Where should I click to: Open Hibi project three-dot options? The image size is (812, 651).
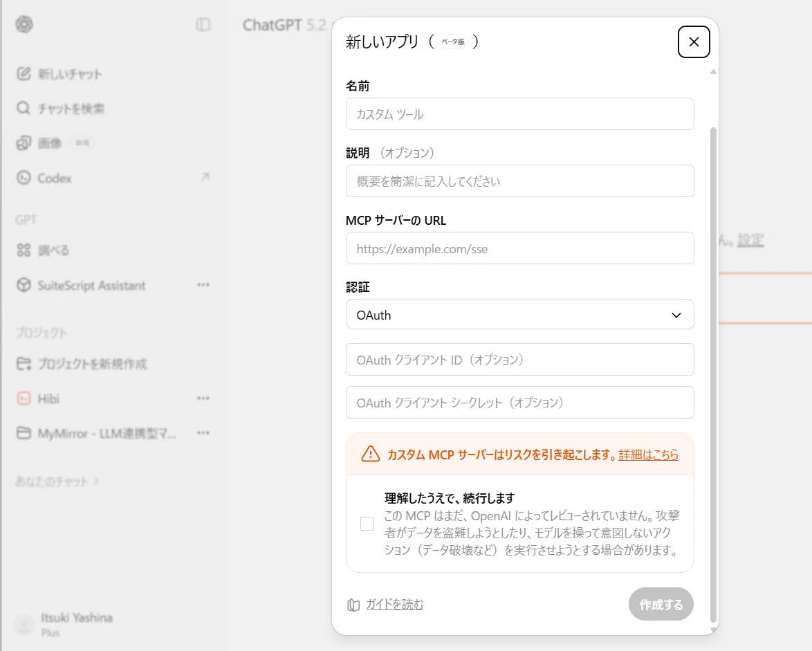(x=203, y=398)
